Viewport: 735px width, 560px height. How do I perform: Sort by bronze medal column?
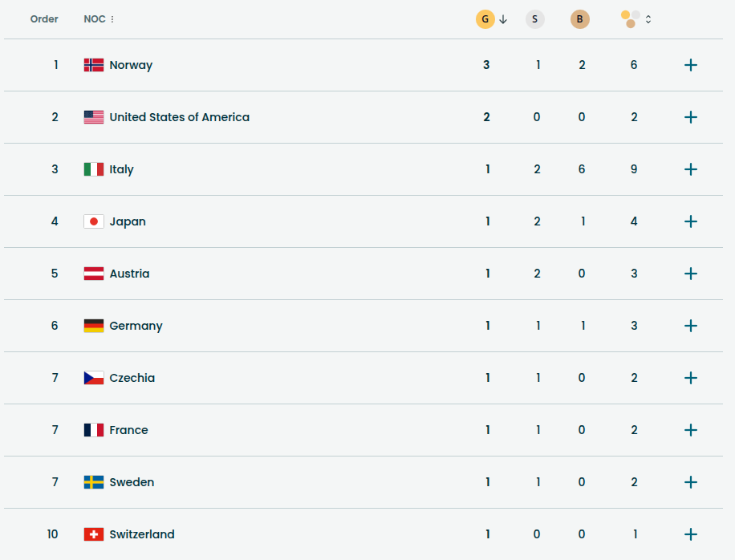(x=579, y=19)
